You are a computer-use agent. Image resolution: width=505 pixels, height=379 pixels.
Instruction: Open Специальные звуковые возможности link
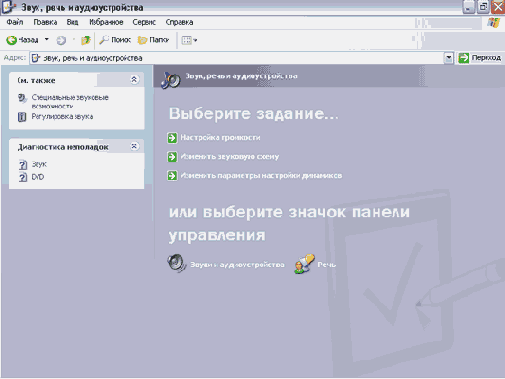70,101
